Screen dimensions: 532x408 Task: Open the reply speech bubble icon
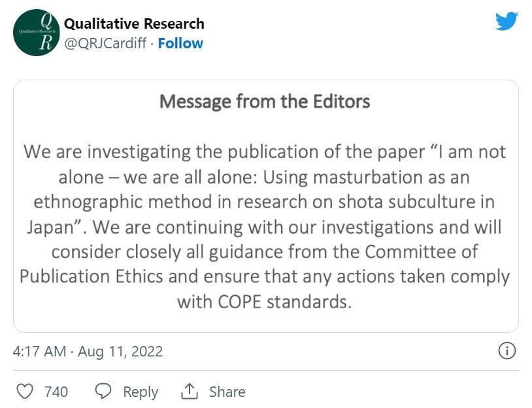pos(103,392)
